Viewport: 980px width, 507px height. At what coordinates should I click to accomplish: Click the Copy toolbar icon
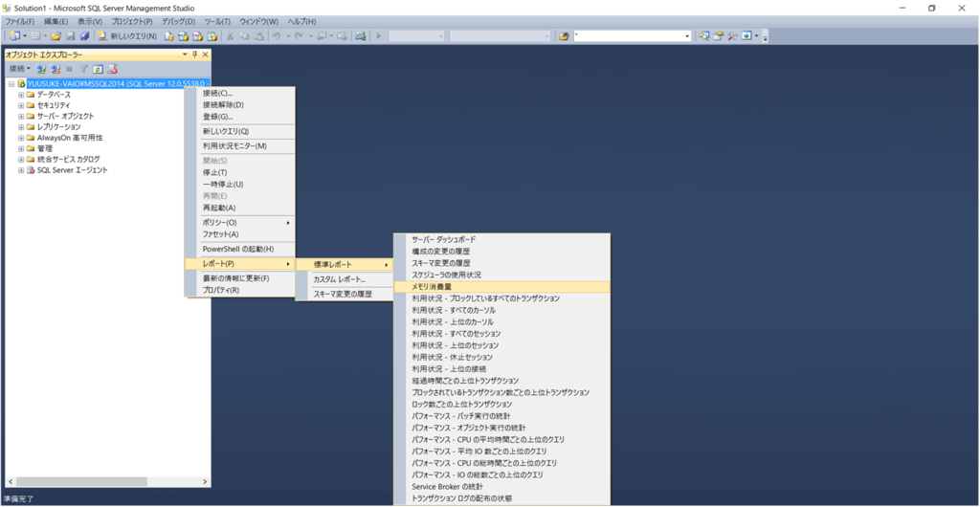[244, 36]
